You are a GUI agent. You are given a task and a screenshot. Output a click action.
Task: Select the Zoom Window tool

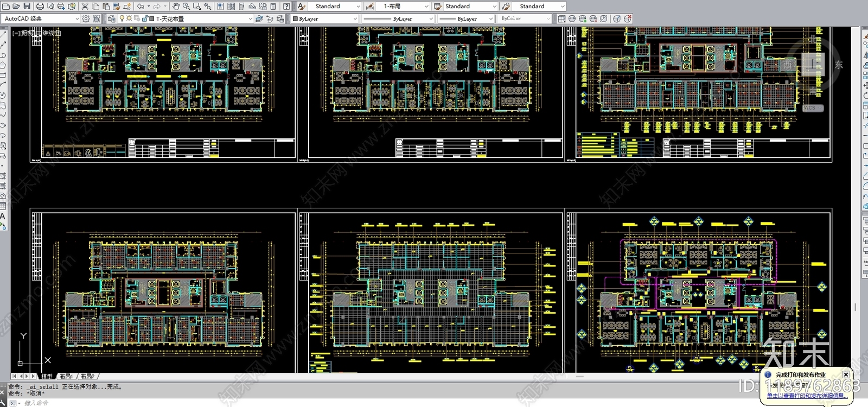[197, 7]
